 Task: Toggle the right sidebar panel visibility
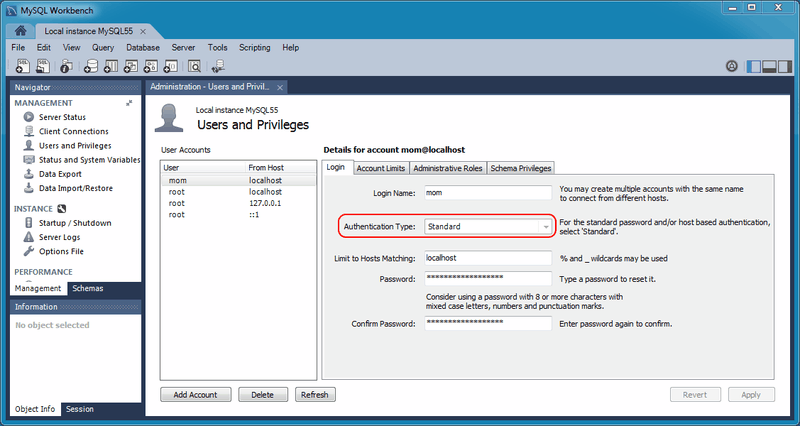786,67
